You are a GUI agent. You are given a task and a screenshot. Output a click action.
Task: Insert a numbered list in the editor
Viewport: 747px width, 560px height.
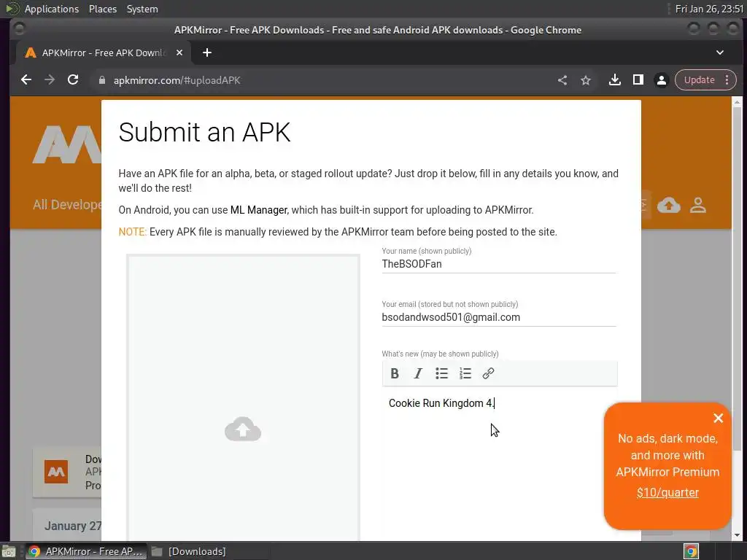coord(465,373)
